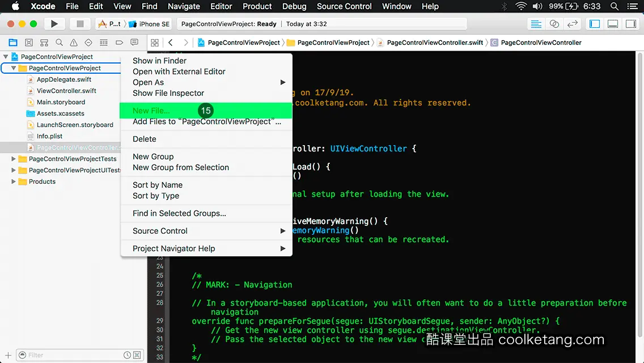Open the find navigator magnifier
Screen dimensions: 644x363
coord(59,43)
